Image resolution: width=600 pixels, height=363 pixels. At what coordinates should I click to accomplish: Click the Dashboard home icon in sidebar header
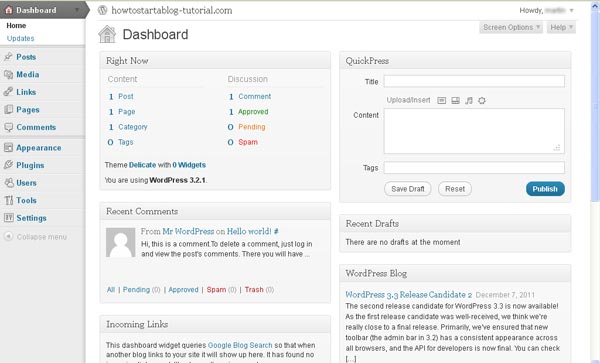8,10
